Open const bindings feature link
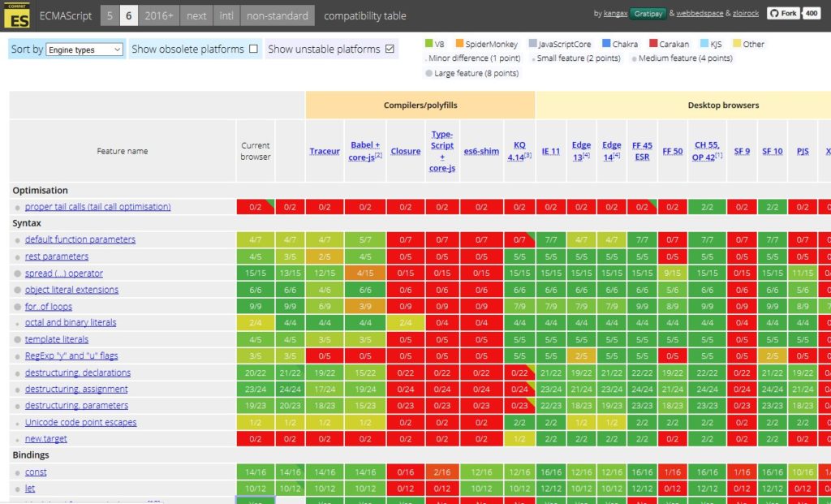This screenshot has height=504, width=831. [x=36, y=472]
